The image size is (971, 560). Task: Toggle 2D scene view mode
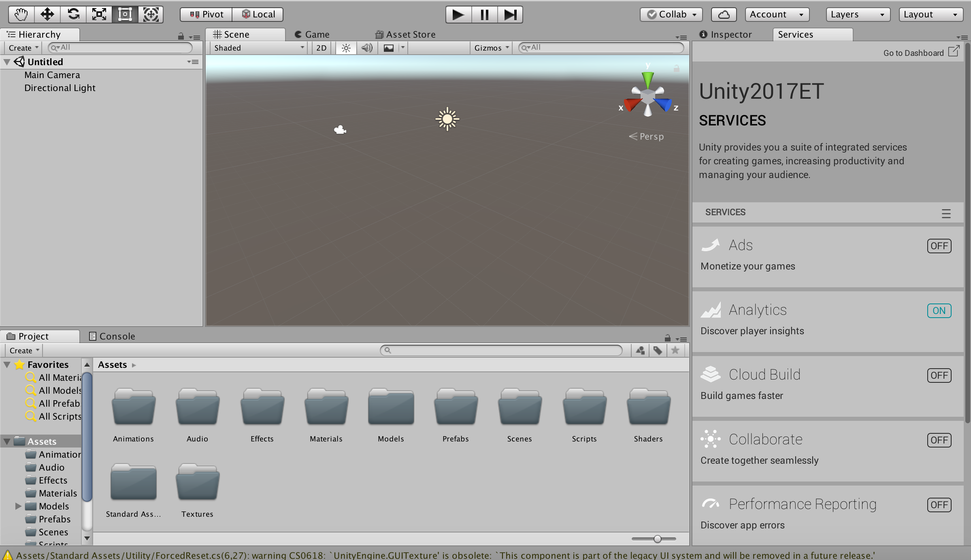(x=321, y=48)
